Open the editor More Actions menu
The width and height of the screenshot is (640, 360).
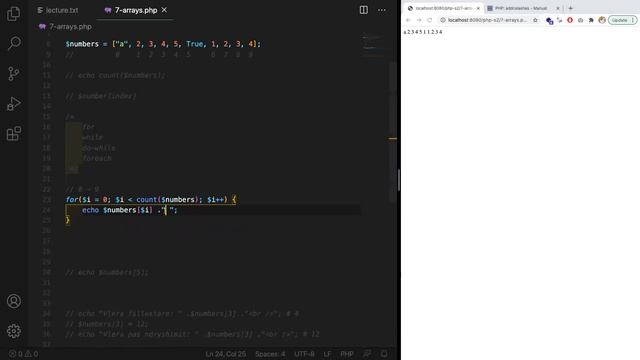[382, 10]
